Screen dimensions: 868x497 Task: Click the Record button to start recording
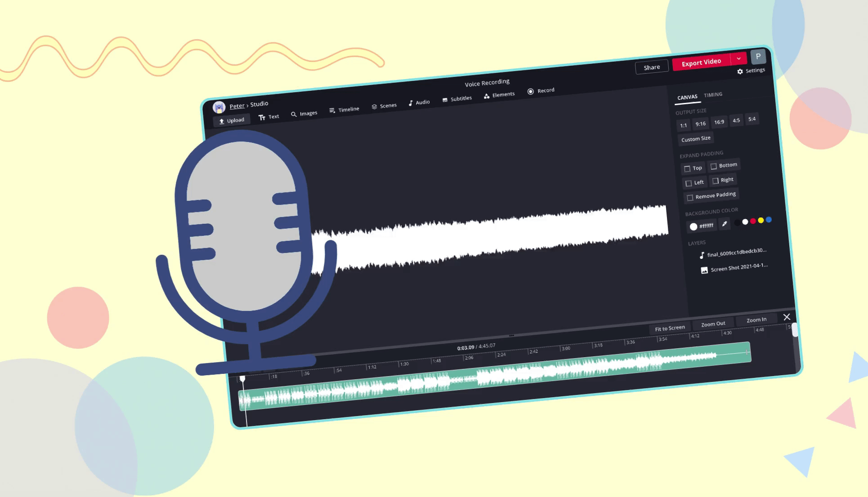click(541, 91)
